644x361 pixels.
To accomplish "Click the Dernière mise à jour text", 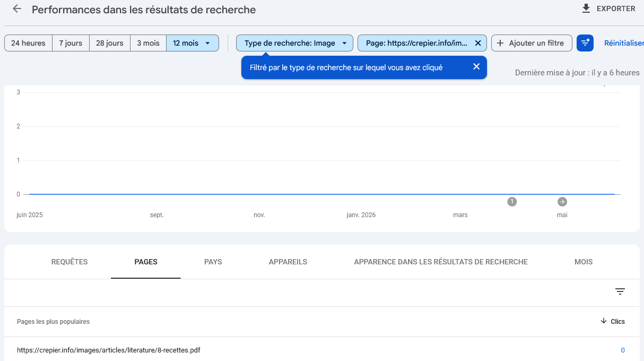I will [x=577, y=73].
